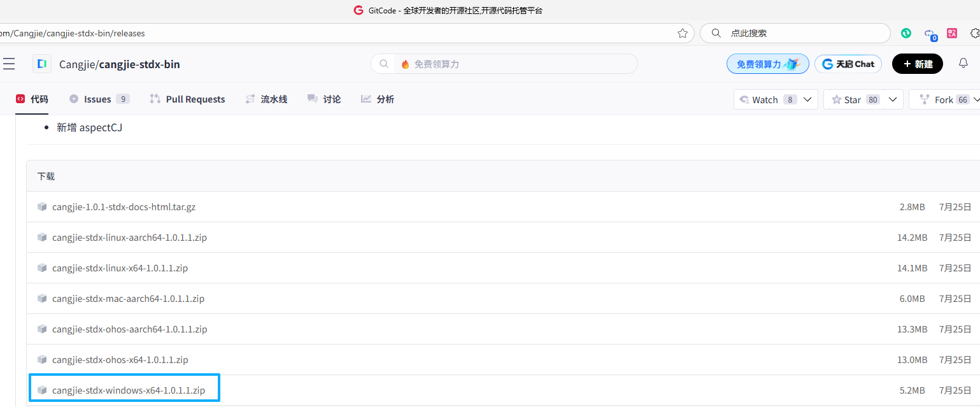
Task: Click the Cangjie repository logo icon
Action: pyautogui.click(x=42, y=64)
